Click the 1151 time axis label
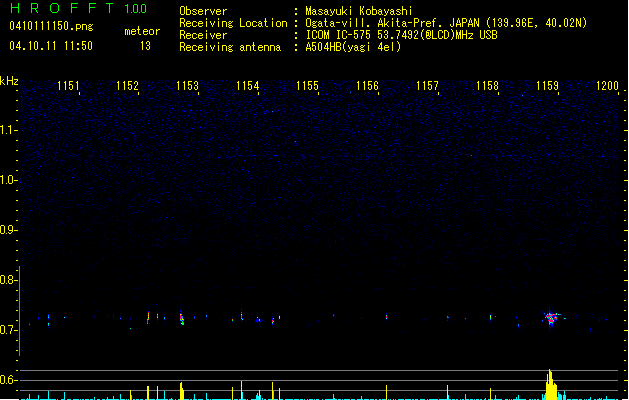Screen dimensions: 629x400 coord(68,86)
